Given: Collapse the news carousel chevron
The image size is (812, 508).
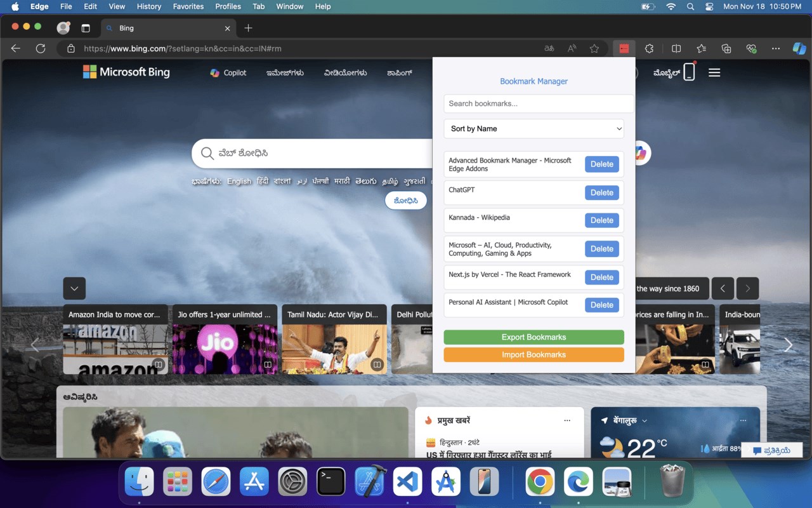Looking at the screenshot, I should point(74,288).
